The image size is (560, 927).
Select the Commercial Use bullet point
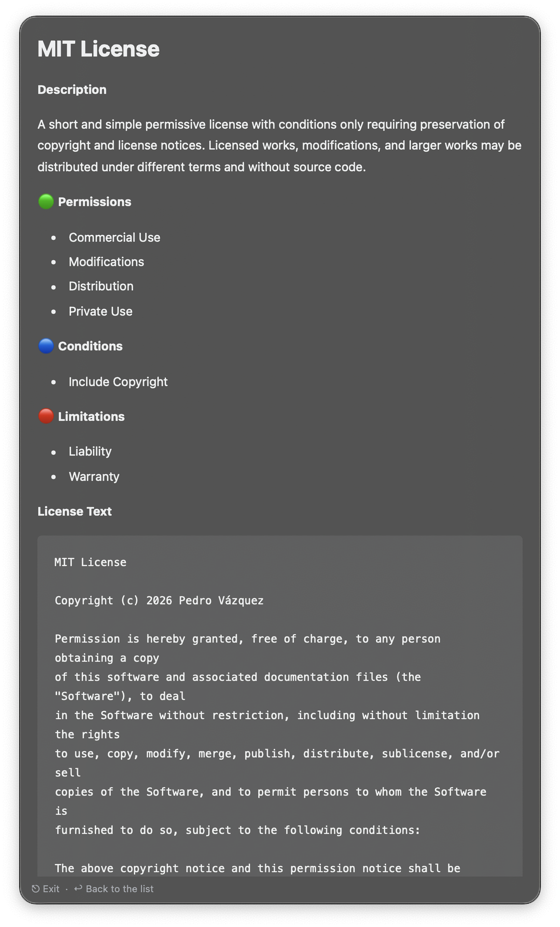114,237
